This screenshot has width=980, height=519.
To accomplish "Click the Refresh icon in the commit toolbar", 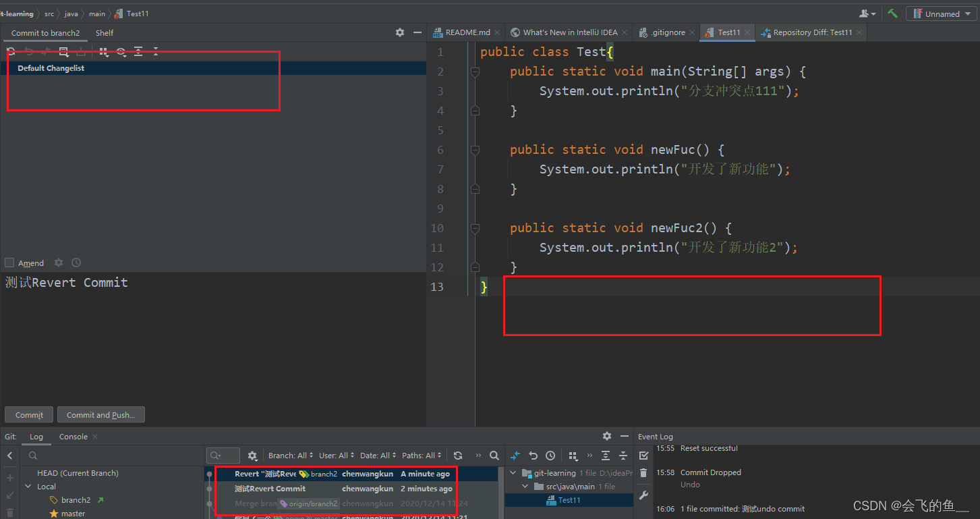I will click(x=11, y=51).
